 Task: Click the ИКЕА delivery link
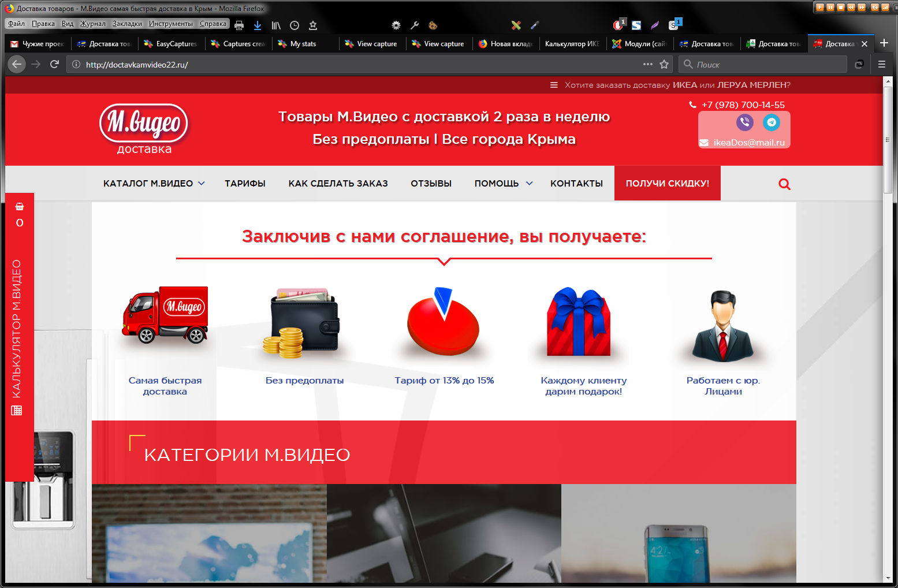(x=685, y=85)
